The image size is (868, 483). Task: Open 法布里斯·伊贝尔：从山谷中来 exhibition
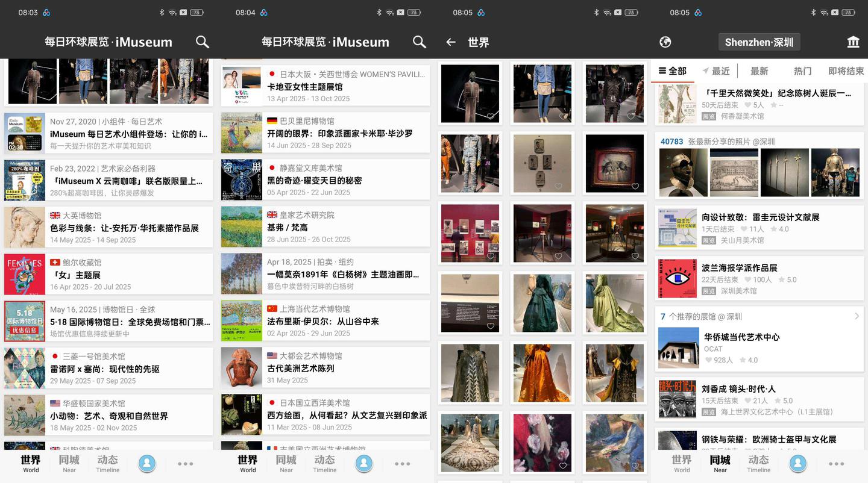325,321
